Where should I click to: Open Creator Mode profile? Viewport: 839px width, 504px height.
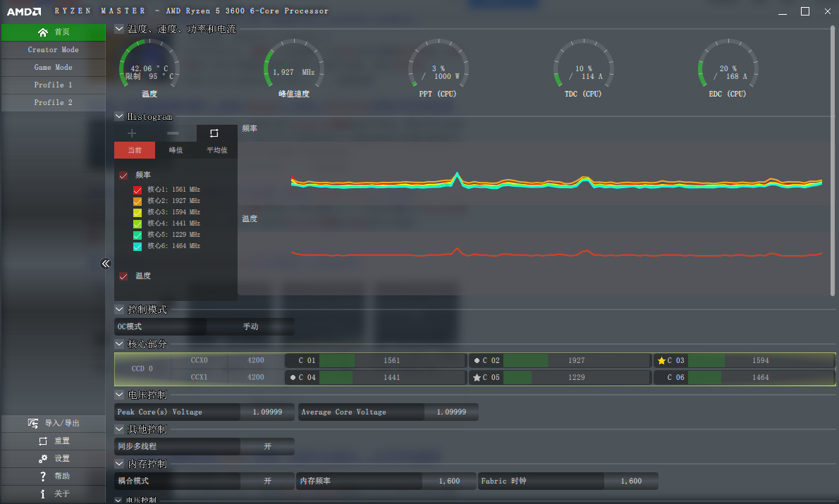[x=54, y=50]
